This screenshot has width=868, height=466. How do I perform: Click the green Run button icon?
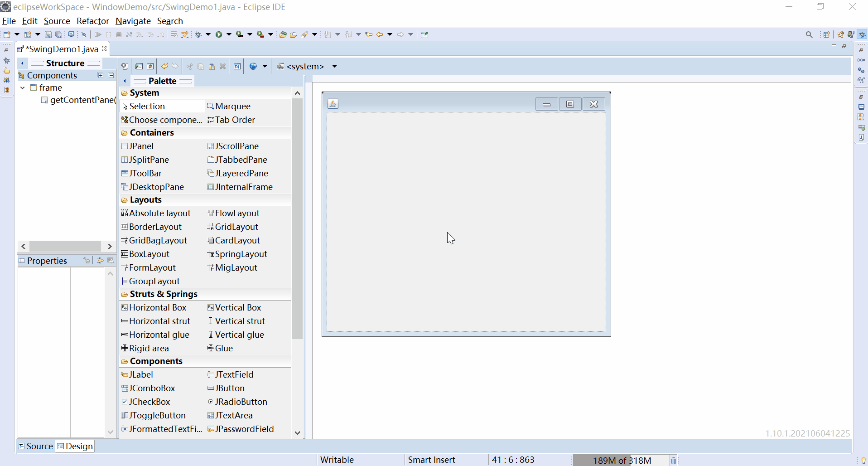(x=219, y=34)
